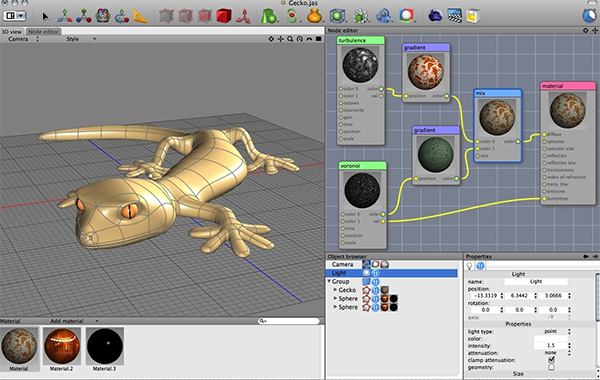This screenshot has height=380, width=600.
Task: Enable the geometry checkbox
Action: [x=551, y=367]
